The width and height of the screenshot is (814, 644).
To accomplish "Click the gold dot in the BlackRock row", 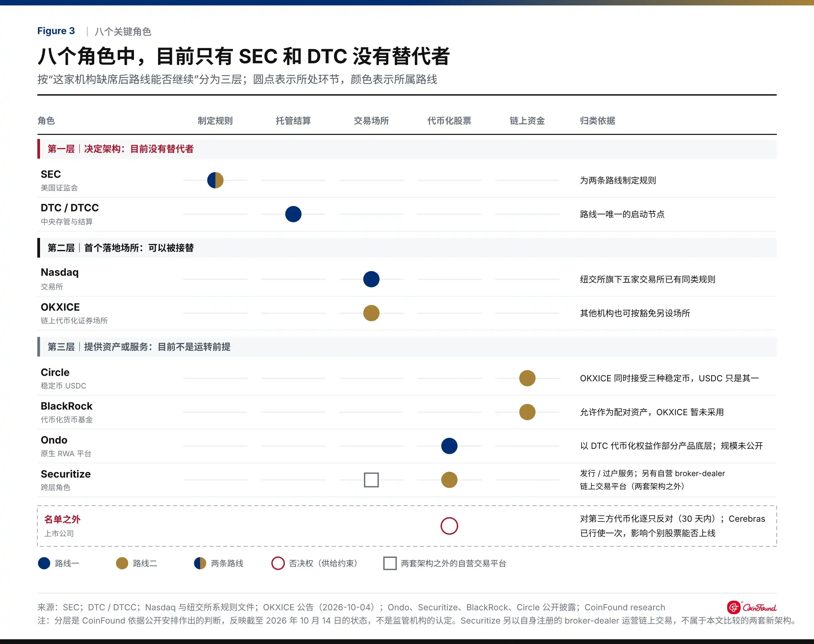I will point(527,412).
